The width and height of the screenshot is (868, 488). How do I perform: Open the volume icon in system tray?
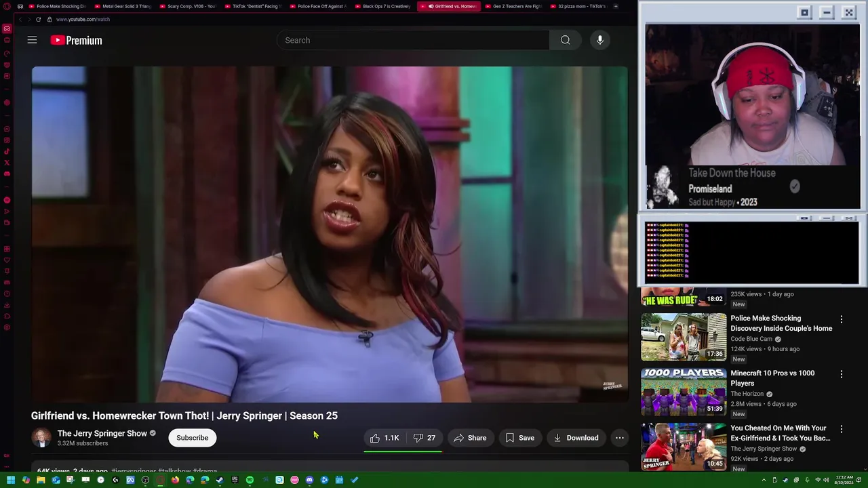click(x=827, y=480)
